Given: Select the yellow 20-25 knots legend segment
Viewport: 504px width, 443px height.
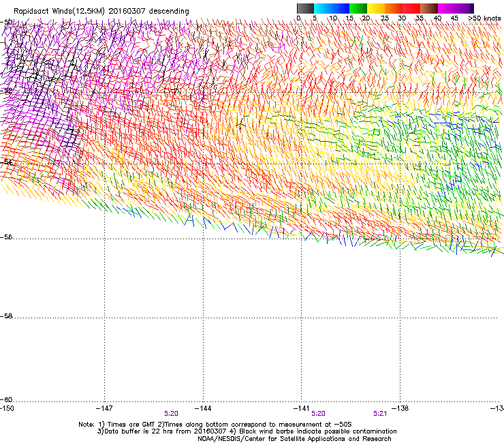Looking at the screenshot, I should tap(376, 8).
